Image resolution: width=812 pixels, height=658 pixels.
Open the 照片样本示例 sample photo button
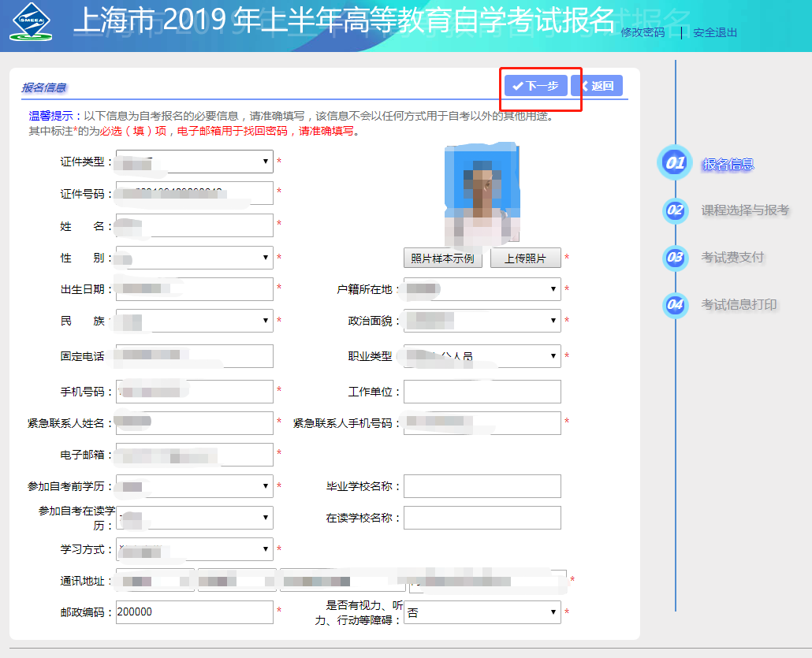click(442, 258)
